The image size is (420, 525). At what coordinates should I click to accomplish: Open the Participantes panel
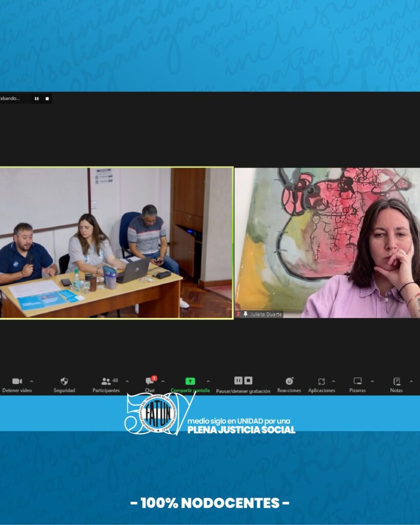pyautogui.click(x=106, y=381)
